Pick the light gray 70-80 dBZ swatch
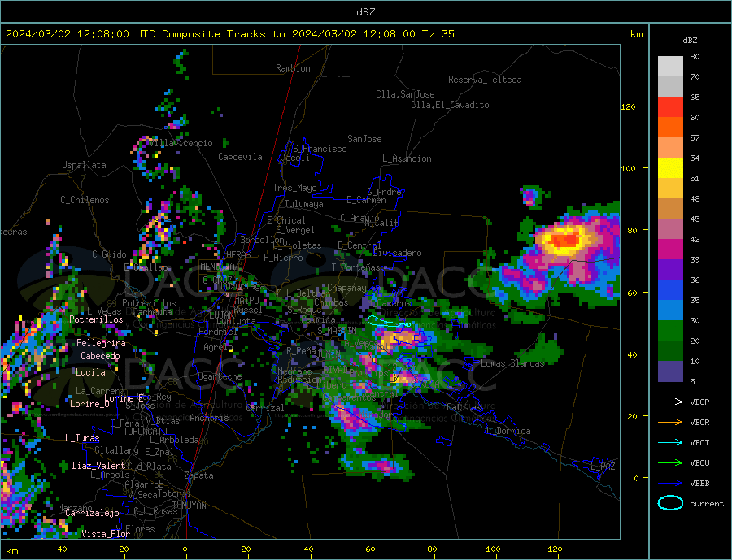This screenshot has width=732, height=560. point(670,67)
